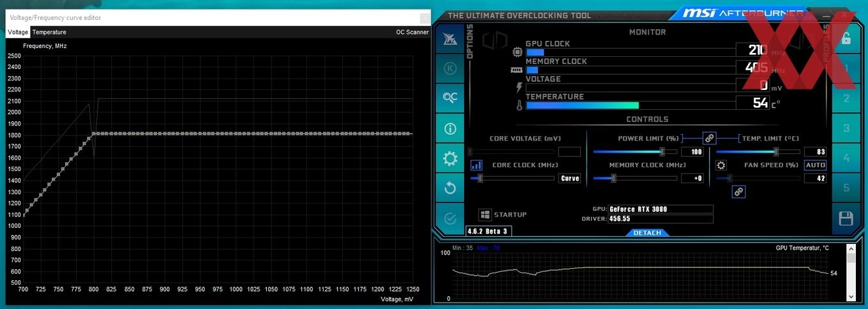
Task: Click the Core Voltage slider track
Action: 512,152
